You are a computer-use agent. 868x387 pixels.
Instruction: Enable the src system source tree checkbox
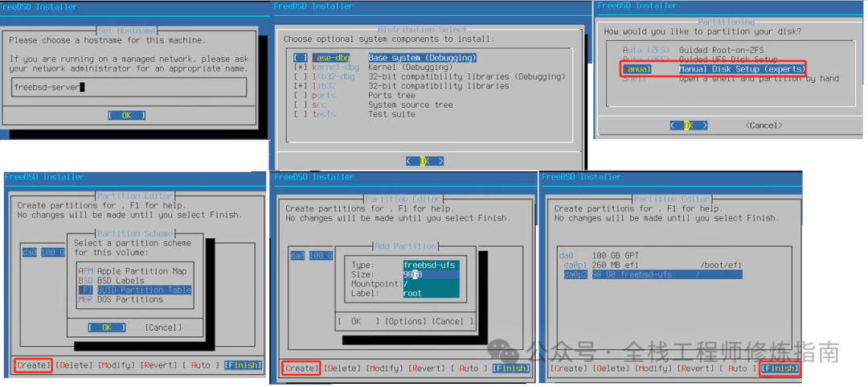pos(301,105)
